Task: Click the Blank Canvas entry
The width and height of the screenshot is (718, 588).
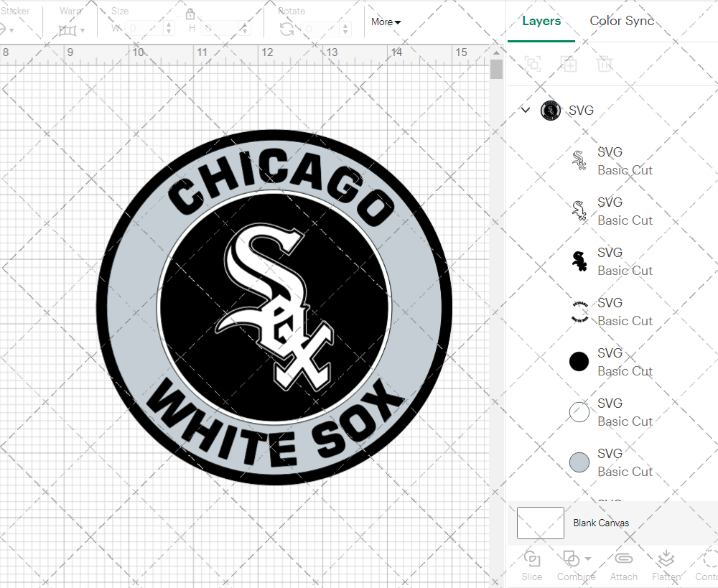Action: point(602,523)
